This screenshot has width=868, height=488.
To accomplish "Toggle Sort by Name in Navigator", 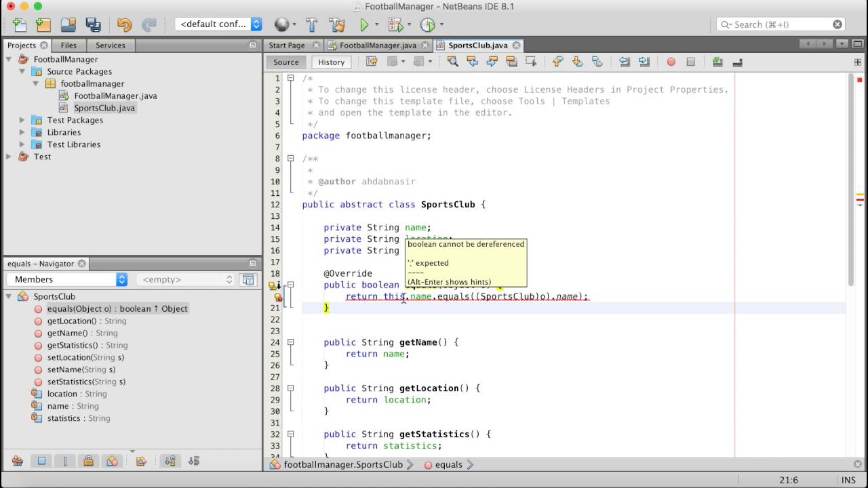I will [x=170, y=461].
